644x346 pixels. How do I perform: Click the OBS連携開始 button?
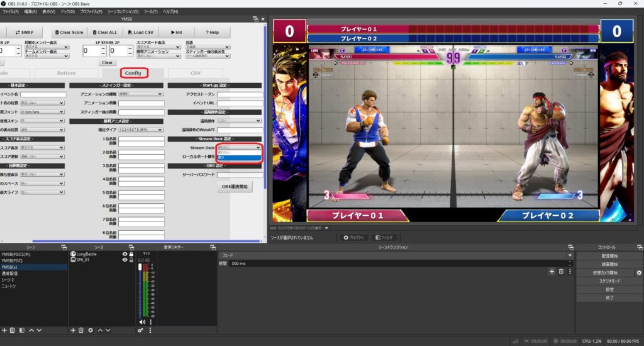[x=235, y=187]
